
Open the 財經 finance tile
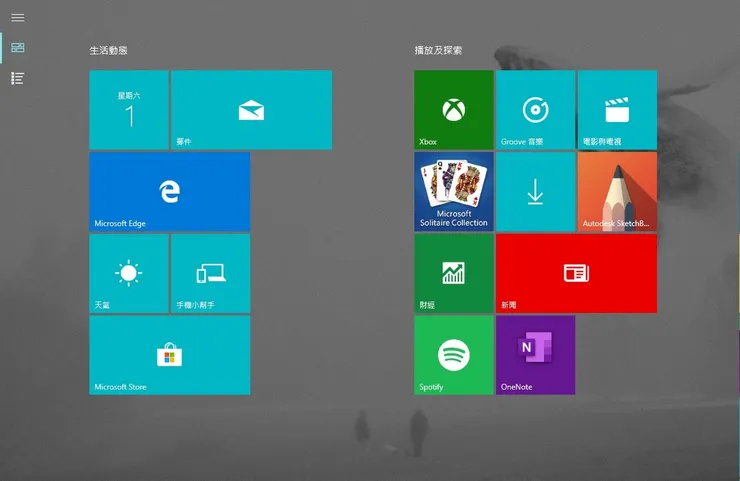(x=454, y=273)
